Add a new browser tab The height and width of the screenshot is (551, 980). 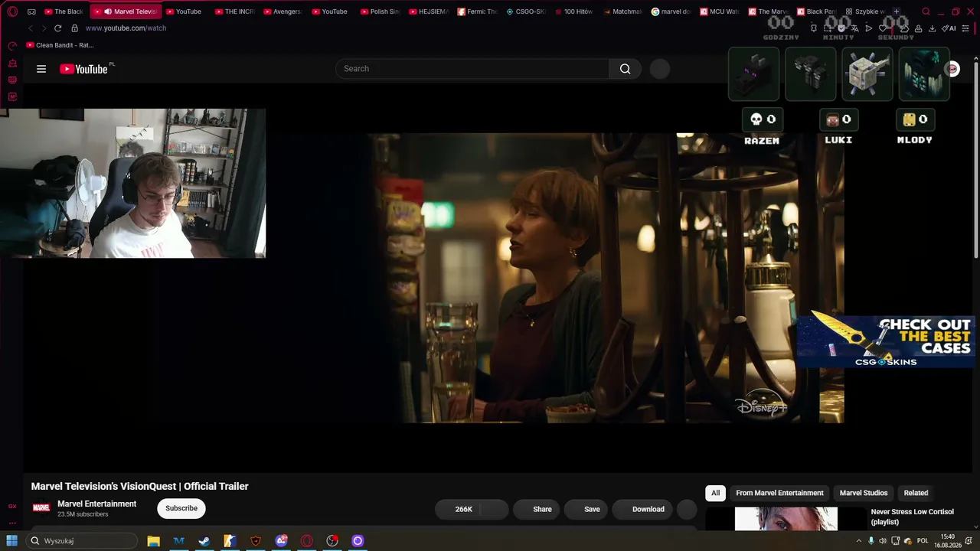[897, 11]
